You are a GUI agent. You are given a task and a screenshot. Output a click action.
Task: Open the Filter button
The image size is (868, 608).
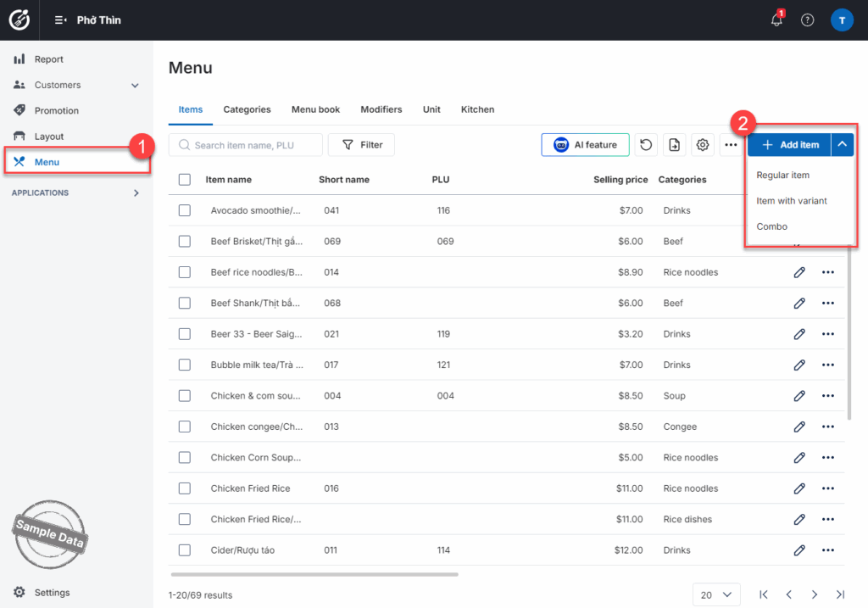point(361,145)
